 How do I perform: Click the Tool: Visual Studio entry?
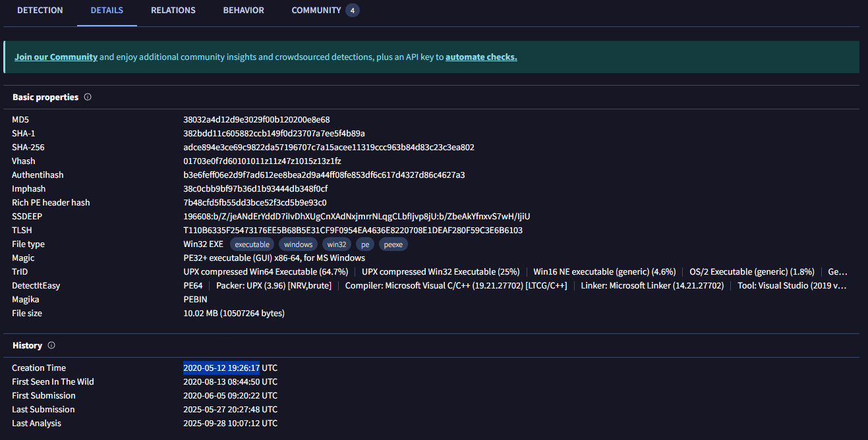pyautogui.click(x=792, y=285)
